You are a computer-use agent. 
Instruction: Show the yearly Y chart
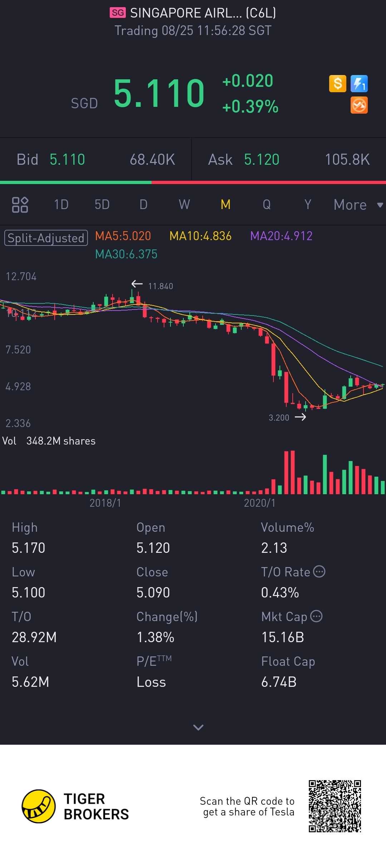[308, 205]
